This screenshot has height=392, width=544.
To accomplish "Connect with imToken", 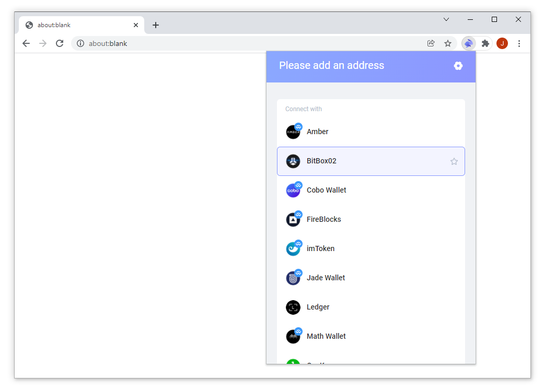I will (371, 249).
